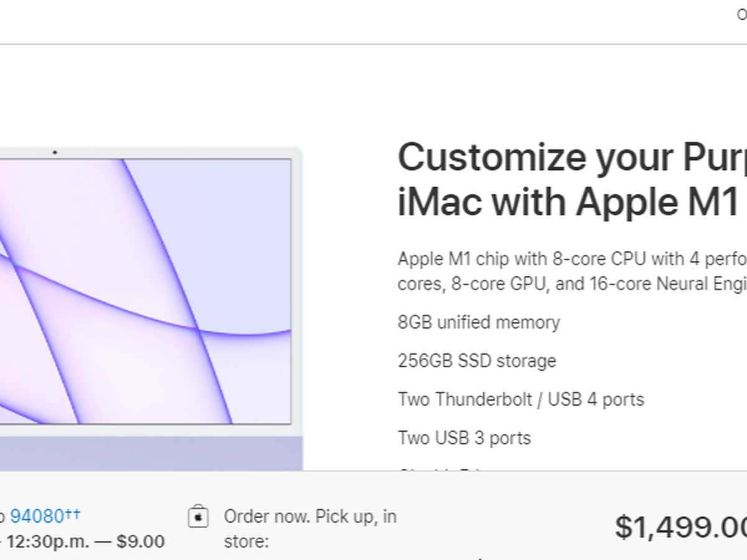This screenshot has height=560, width=747.
Task: Click the Two Thunderbolt / USB 4 ports line
Action: pyautogui.click(x=520, y=399)
